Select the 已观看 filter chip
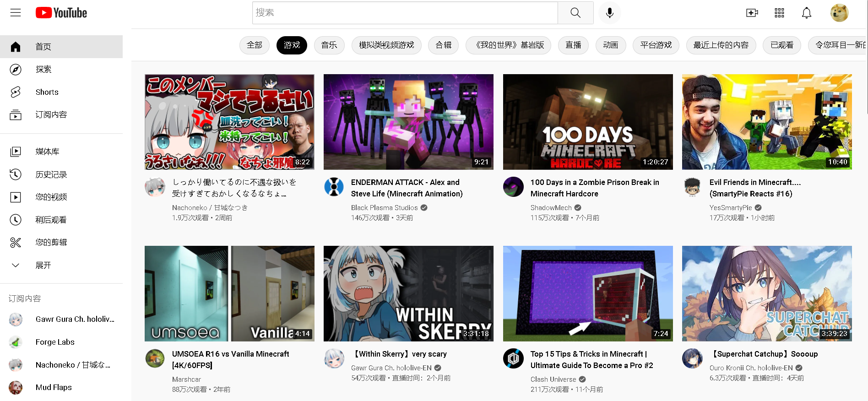The width and height of the screenshot is (868, 401). pos(782,45)
